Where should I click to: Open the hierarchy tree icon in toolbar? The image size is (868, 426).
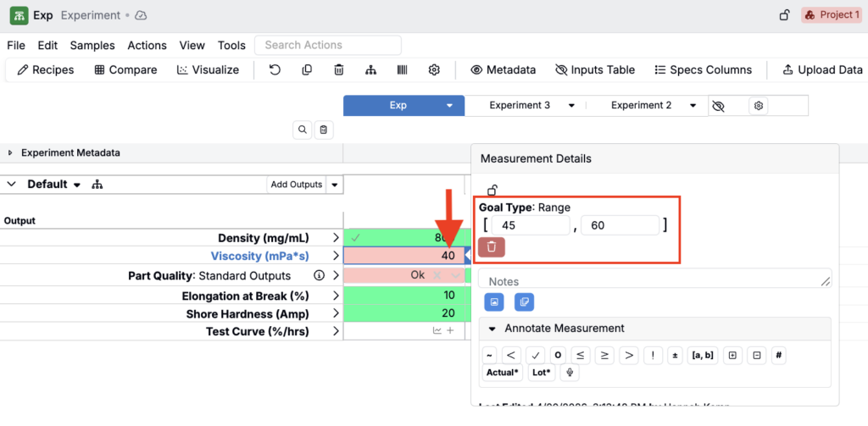[370, 70]
